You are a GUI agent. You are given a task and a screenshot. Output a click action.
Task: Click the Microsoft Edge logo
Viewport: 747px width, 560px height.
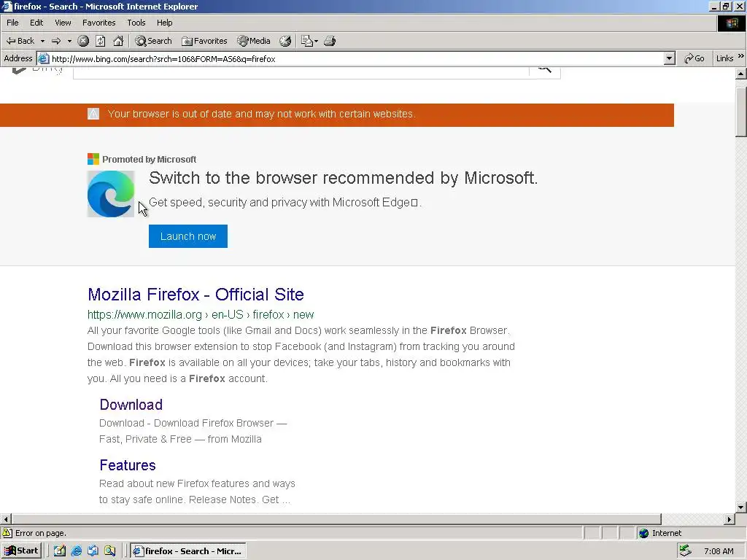click(x=111, y=194)
